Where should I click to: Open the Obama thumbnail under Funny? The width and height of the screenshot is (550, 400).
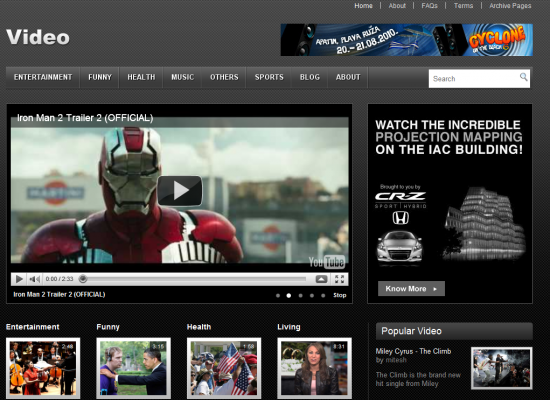[134, 368]
